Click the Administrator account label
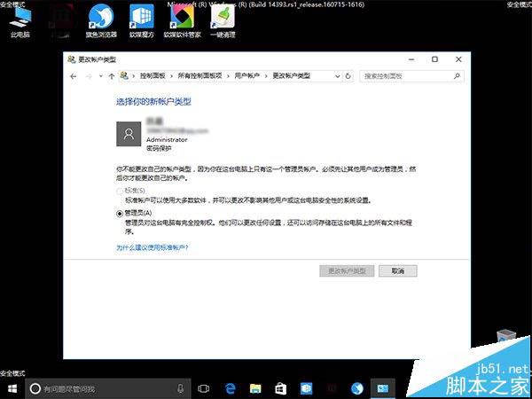The width and height of the screenshot is (532, 399). coord(167,139)
